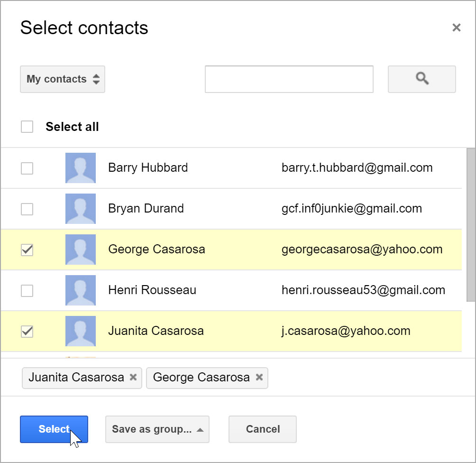476x463 pixels.
Task: Uncheck the George Casarosa contact checkbox
Action: (x=27, y=249)
